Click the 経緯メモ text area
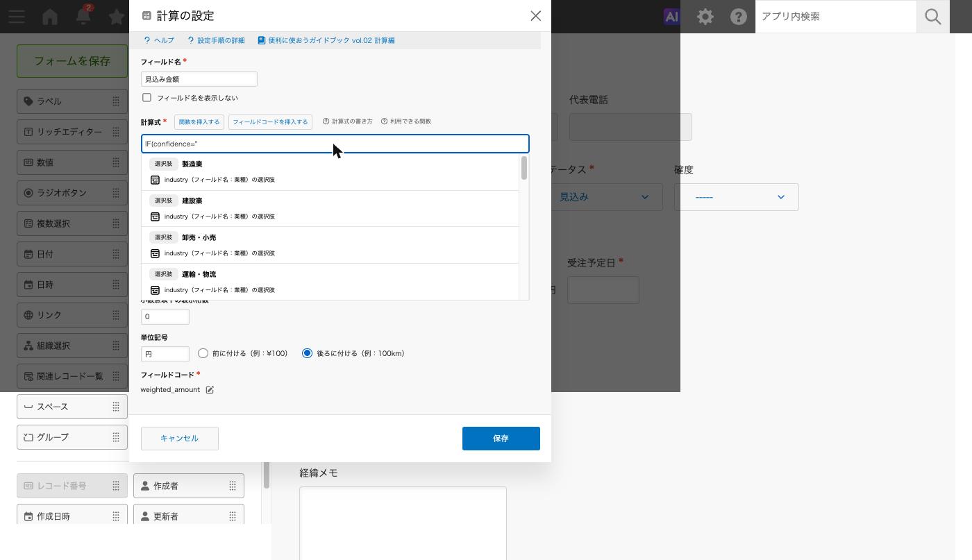 403,523
